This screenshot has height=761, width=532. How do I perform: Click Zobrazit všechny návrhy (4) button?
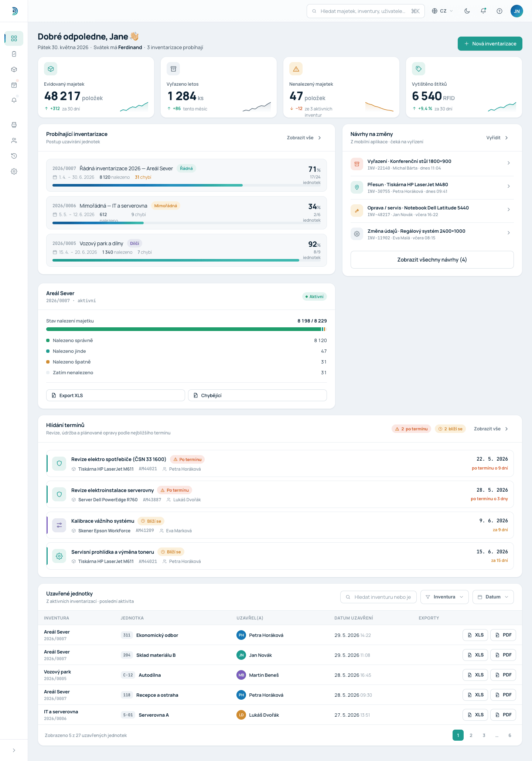[432, 260]
